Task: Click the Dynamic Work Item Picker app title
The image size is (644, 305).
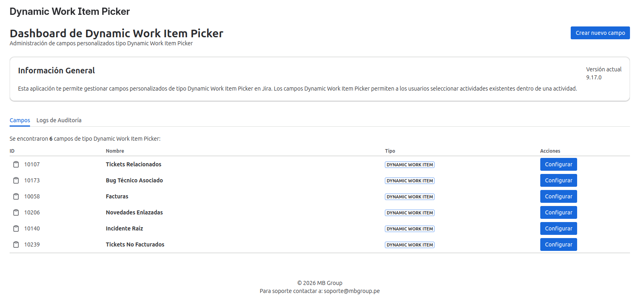Action: (x=70, y=12)
